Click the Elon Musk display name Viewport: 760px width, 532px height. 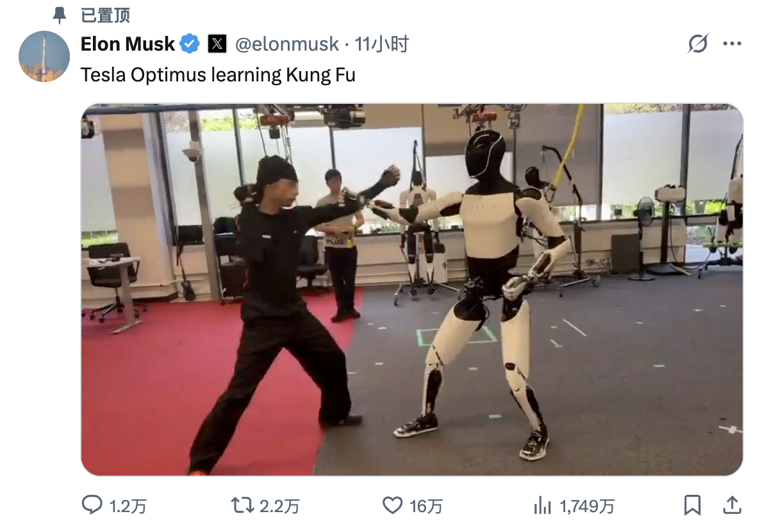(128, 44)
